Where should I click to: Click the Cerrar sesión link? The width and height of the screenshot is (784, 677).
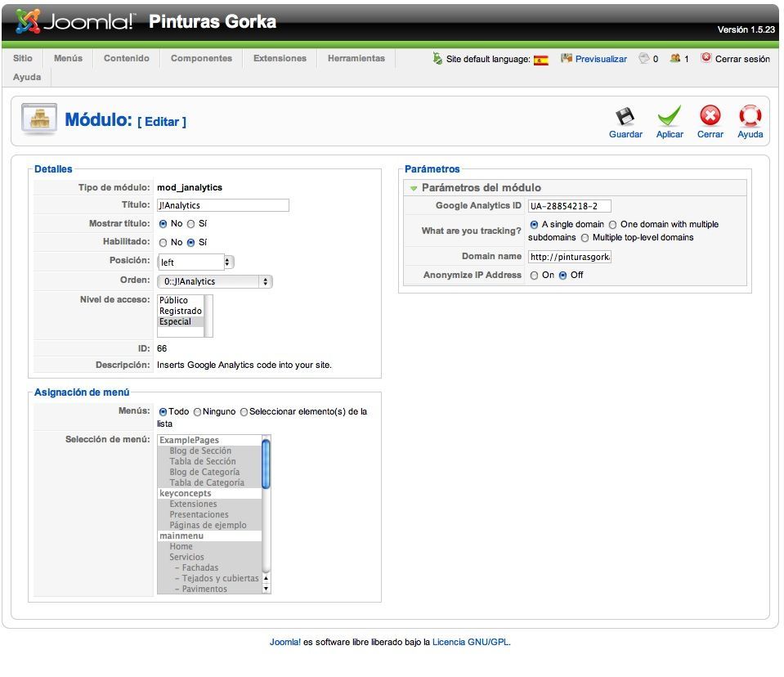coord(742,59)
